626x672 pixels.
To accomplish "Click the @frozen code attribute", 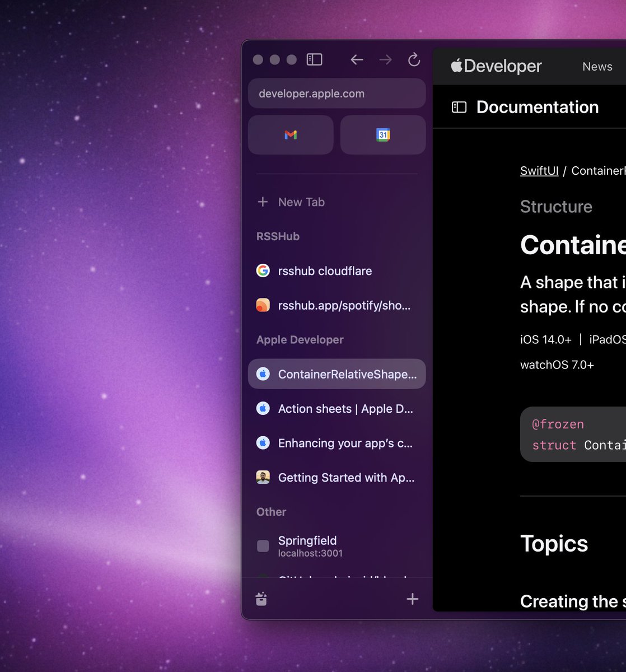I will click(558, 424).
